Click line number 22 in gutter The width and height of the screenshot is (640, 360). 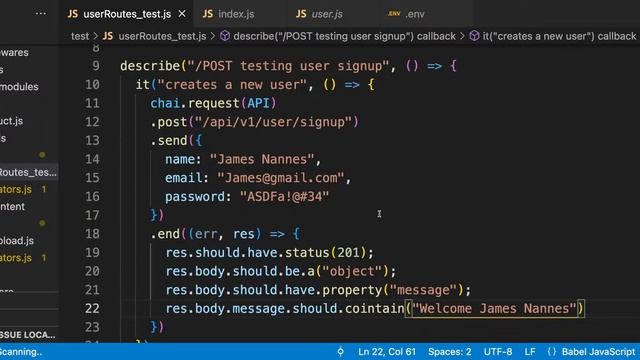tap(92, 309)
